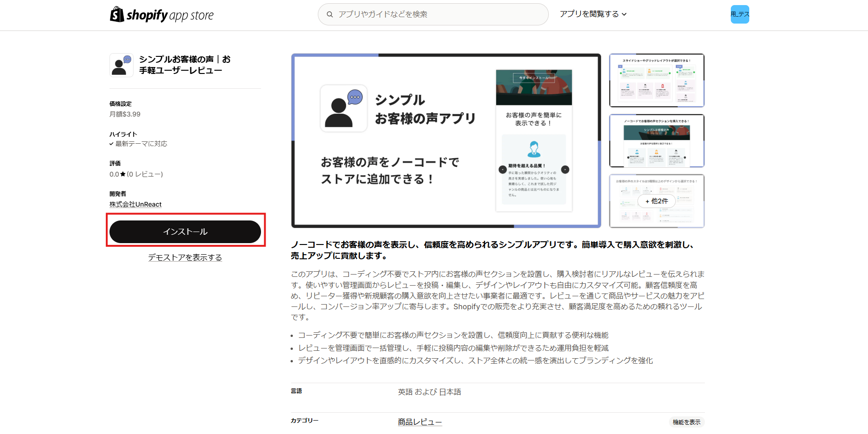
Task: Click the 英語 および 日本語 language text
Action: coord(430,392)
